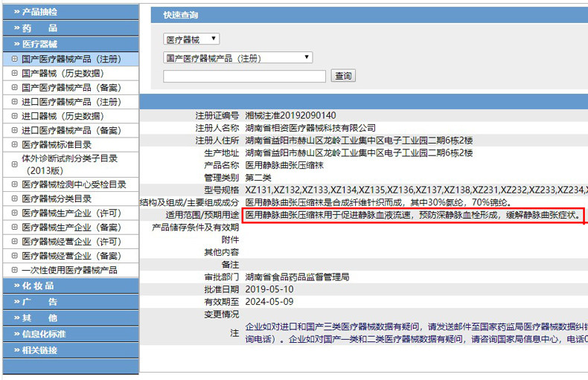
Task: Select expiry date 2024-05-09
Action: point(269,301)
